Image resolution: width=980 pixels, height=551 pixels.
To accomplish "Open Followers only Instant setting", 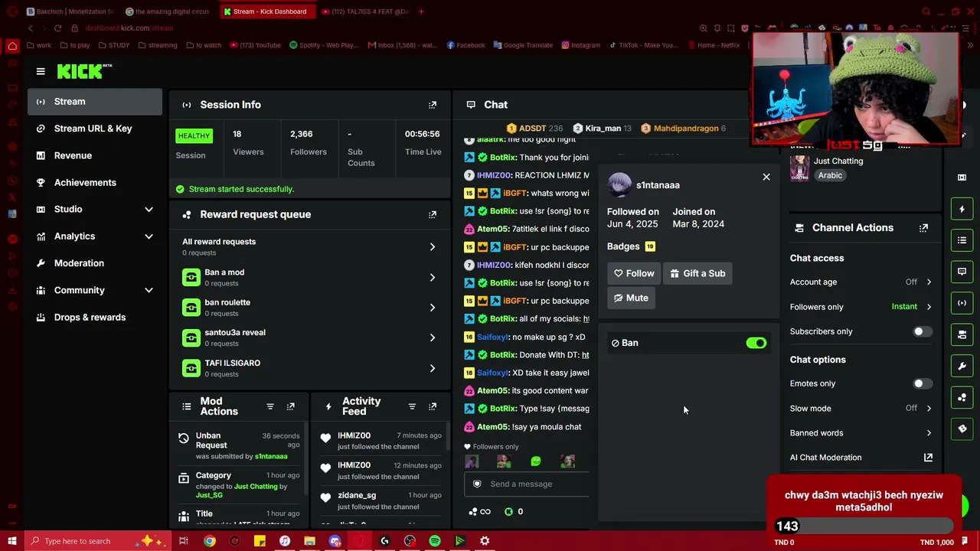I will pyautogui.click(x=861, y=307).
